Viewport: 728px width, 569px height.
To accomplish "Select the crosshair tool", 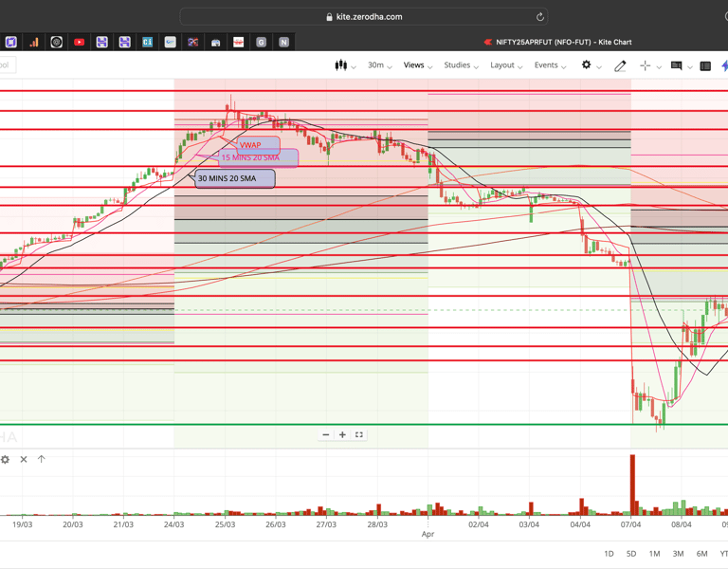I will 645,66.
